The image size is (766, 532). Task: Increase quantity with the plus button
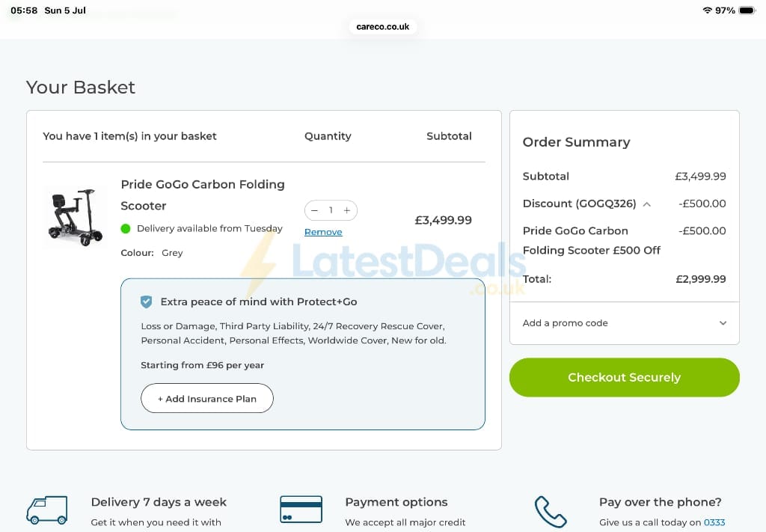[347, 210]
